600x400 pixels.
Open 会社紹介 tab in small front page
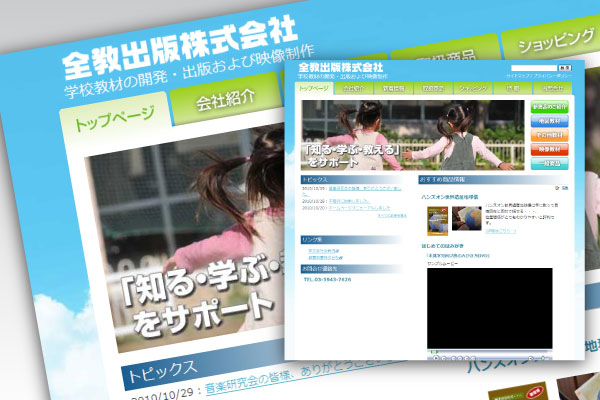[354, 88]
